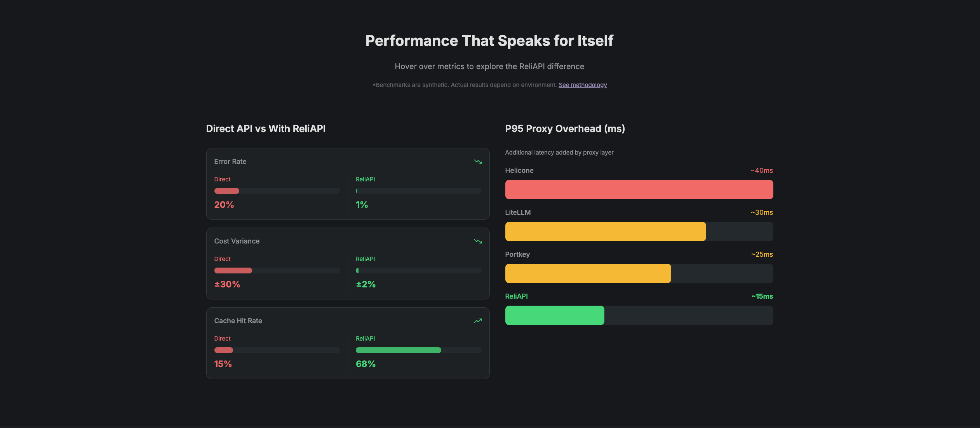Click the yellow LiteLLM overhead bar
980x428 pixels.
605,231
